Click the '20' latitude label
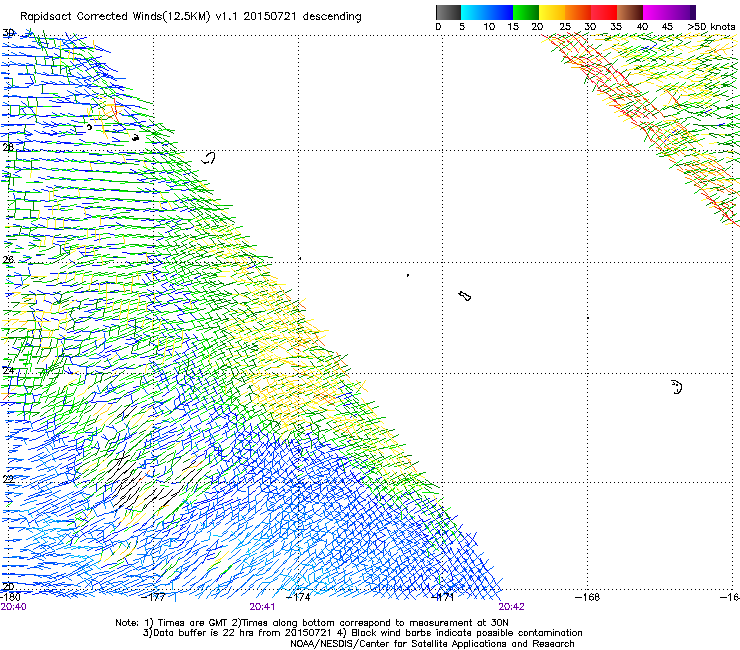Viewport: 740px width, 650px height. [8, 587]
